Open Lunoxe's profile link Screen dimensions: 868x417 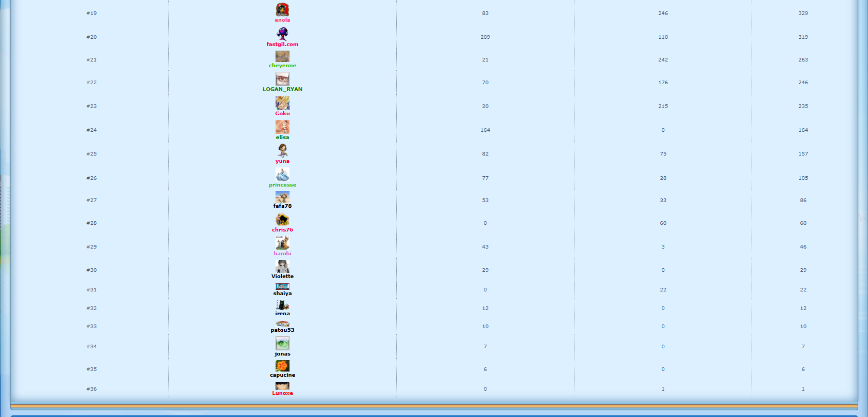[282, 393]
